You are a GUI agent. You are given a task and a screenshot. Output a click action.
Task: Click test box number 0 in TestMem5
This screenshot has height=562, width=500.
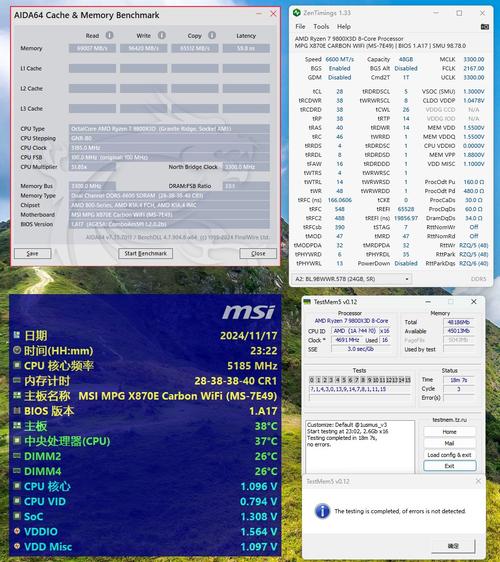312,380
